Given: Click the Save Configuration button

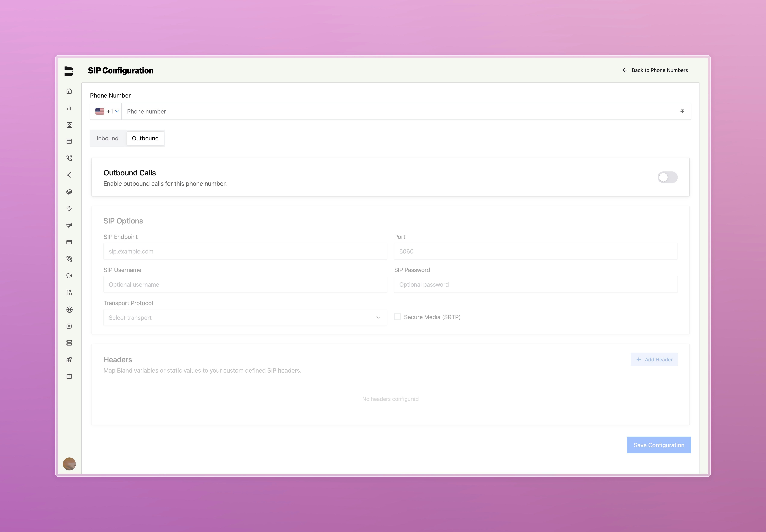Looking at the screenshot, I should point(658,445).
